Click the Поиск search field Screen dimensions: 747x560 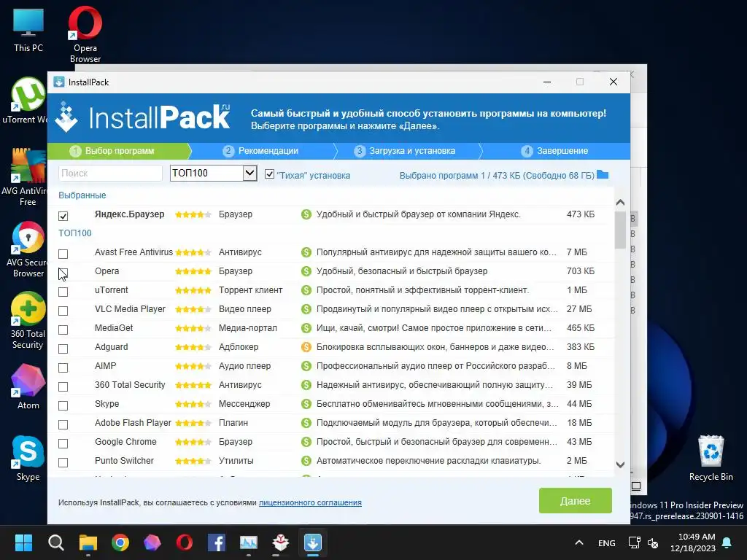tap(111, 173)
